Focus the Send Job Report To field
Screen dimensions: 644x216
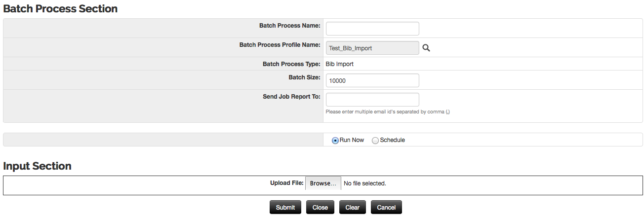click(x=372, y=100)
